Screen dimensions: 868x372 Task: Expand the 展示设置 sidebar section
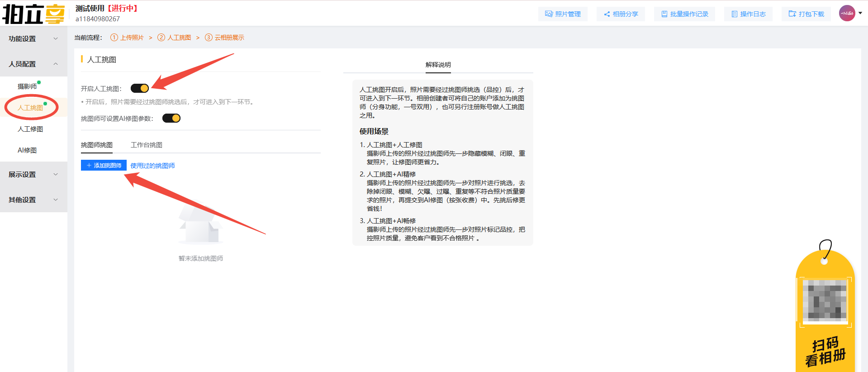point(33,175)
